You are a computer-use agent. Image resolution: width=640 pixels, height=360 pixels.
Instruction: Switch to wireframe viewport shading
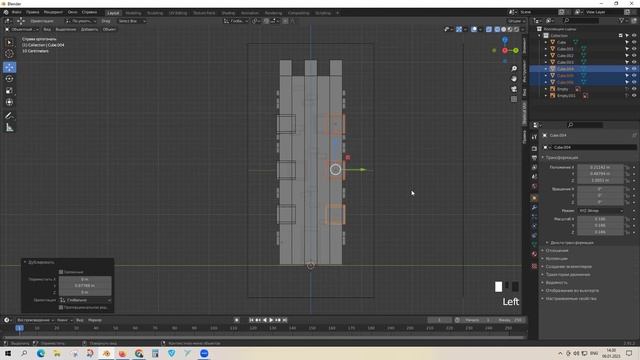(x=497, y=29)
